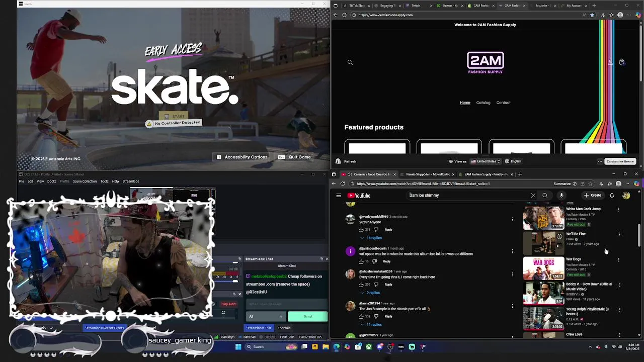
Task: Reply to @jarrindontbecarin's comment
Action: coord(386,261)
